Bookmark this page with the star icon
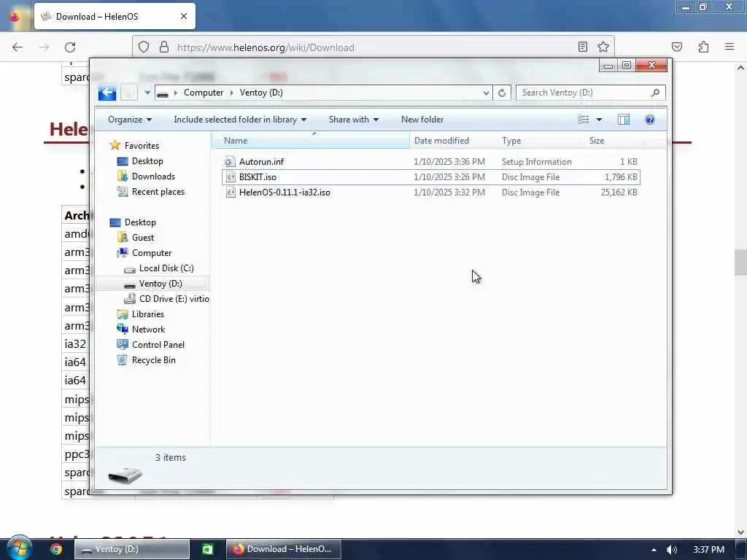This screenshot has height=560, width=747. pyautogui.click(x=603, y=47)
